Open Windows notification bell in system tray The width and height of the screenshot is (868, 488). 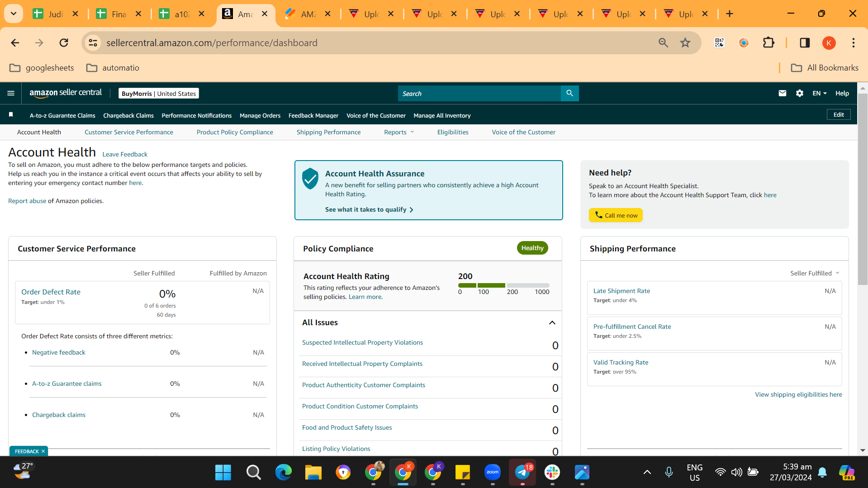click(822, 473)
